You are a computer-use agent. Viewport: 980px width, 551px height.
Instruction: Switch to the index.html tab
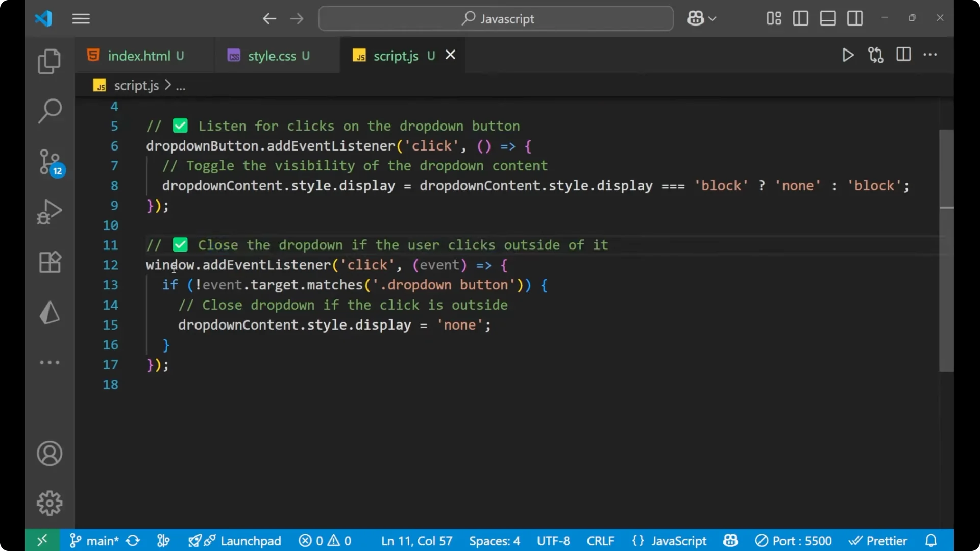(138, 55)
